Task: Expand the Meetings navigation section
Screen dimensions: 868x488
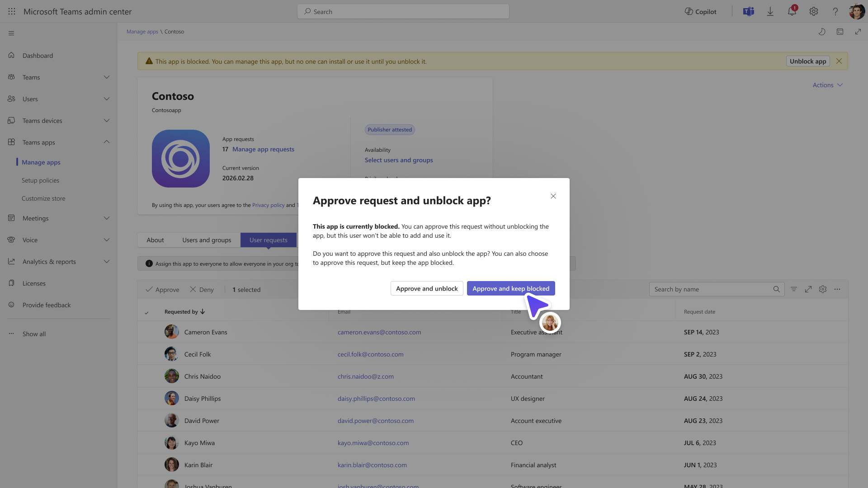Action: click(x=107, y=218)
